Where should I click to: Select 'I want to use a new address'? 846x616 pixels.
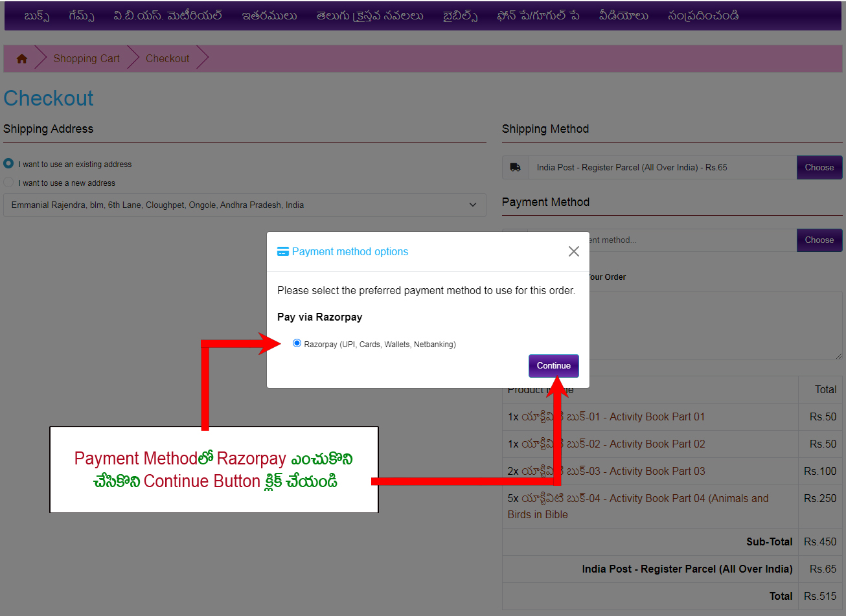tap(8, 182)
